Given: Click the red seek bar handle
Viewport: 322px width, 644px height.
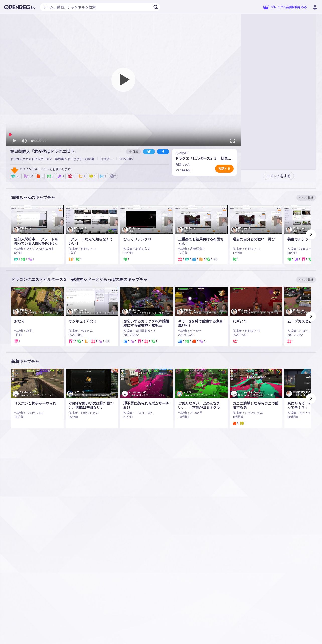Looking at the screenshot, I should [10, 135].
